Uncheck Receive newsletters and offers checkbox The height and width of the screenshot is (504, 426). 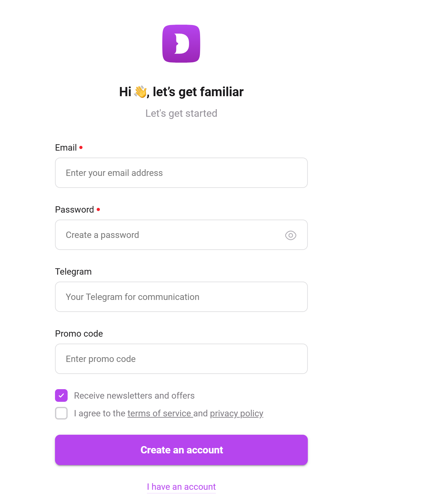tap(61, 395)
